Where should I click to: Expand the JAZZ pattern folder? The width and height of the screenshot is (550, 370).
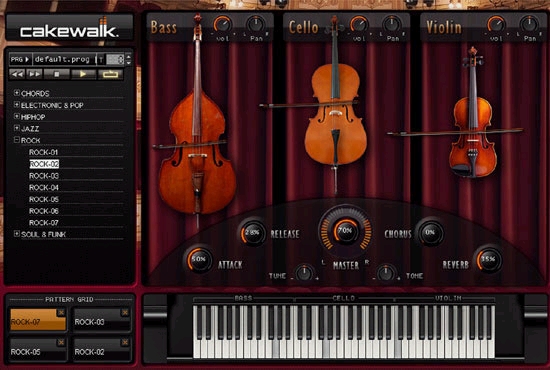[16, 128]
